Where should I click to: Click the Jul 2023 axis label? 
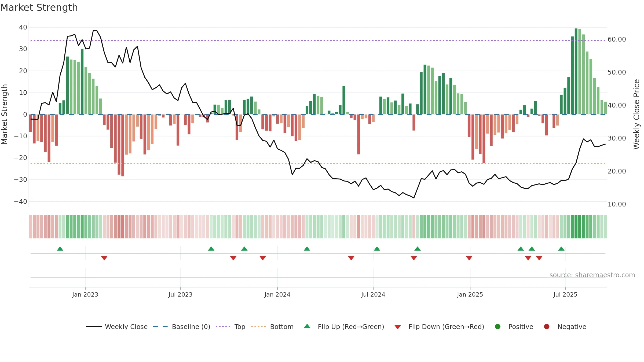[x=180, y=294]
